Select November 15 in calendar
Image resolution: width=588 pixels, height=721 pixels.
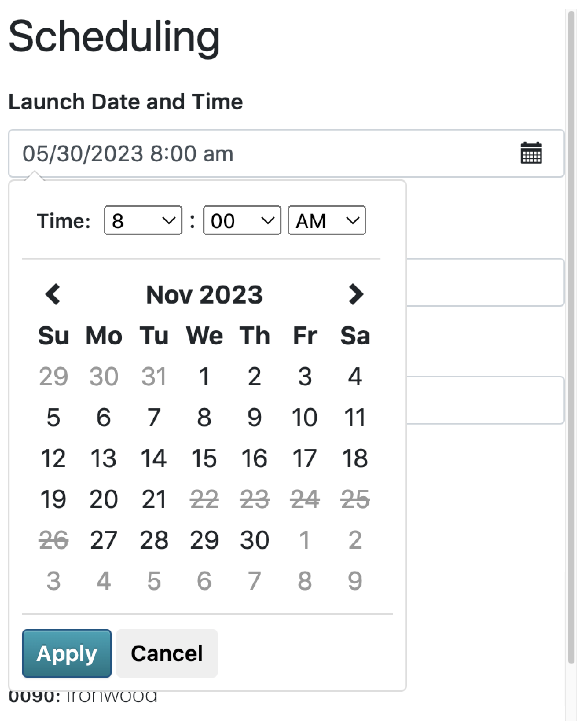(204, 458)
